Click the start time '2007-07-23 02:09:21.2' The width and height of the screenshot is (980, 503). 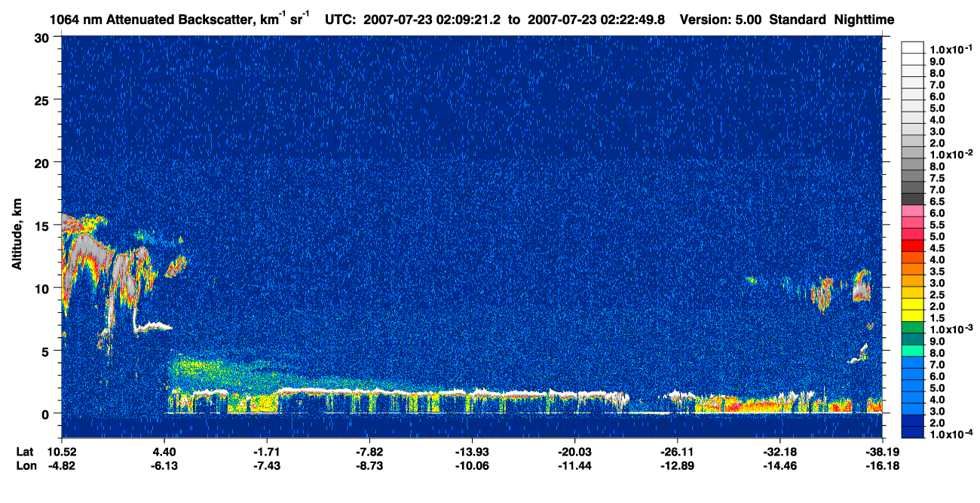coord(433,19)
